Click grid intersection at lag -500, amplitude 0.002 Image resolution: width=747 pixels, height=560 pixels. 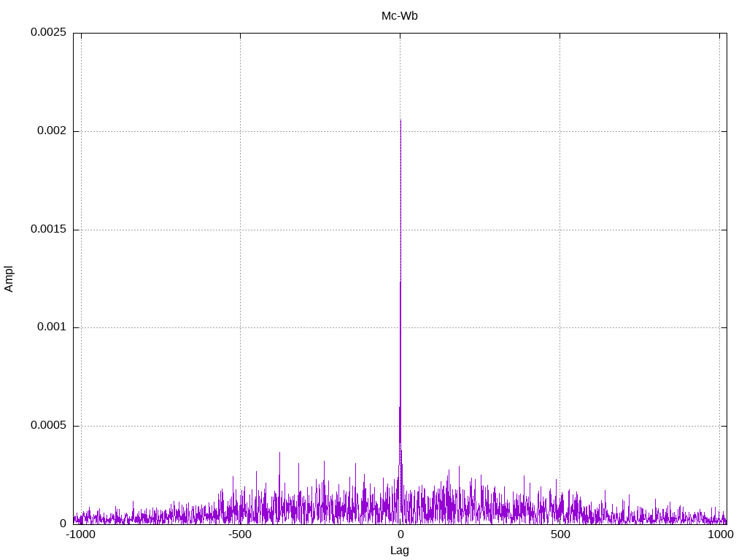tap(240, 131)
